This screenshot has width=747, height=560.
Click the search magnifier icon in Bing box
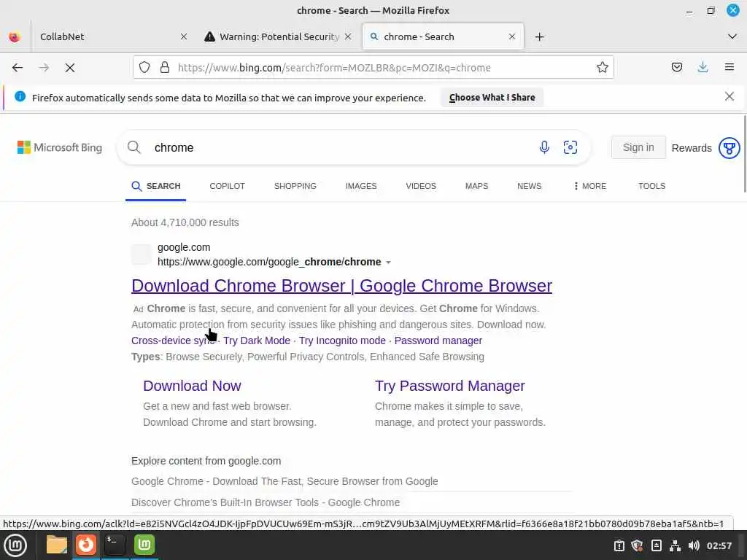click(x=134, y=147)
